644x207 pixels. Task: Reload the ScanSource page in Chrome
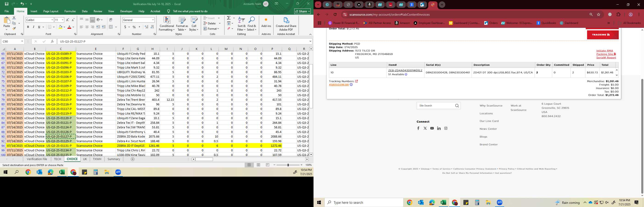(335, 14)
